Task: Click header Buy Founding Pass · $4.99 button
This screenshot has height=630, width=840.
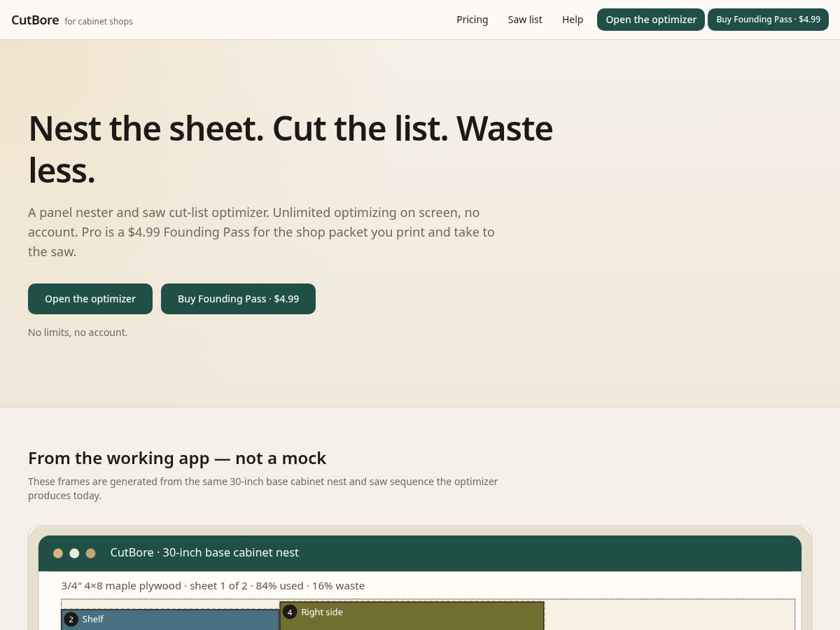Action: 768,20
